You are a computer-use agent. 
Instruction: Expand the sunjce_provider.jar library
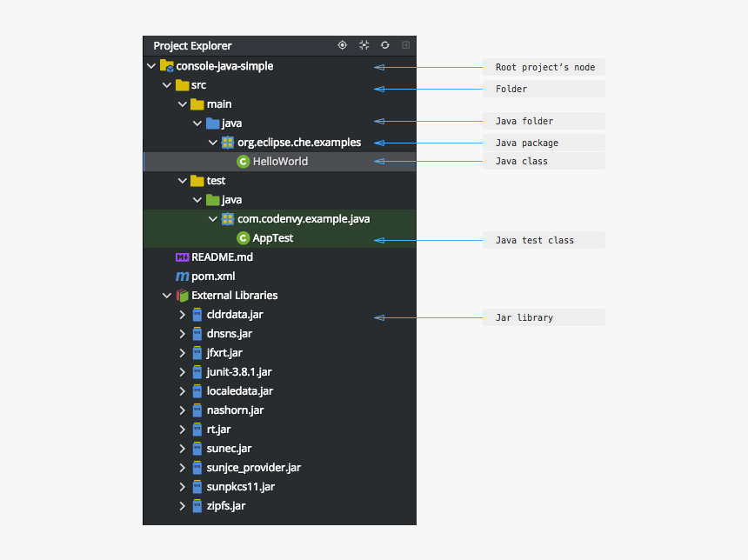(x=183, y=468)
